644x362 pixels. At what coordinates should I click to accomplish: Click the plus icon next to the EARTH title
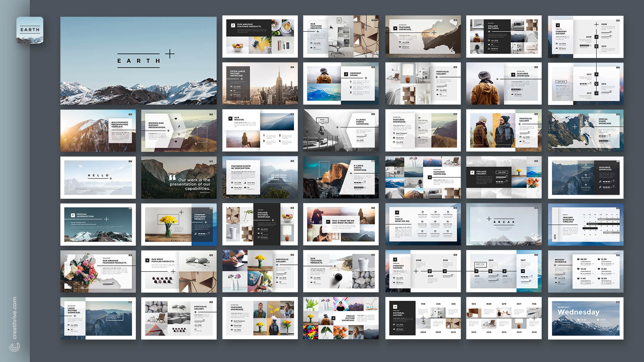tap(170, 53)
